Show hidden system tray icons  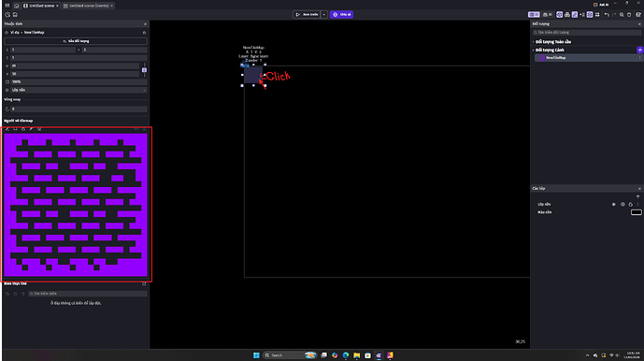(x=587, y=355)
